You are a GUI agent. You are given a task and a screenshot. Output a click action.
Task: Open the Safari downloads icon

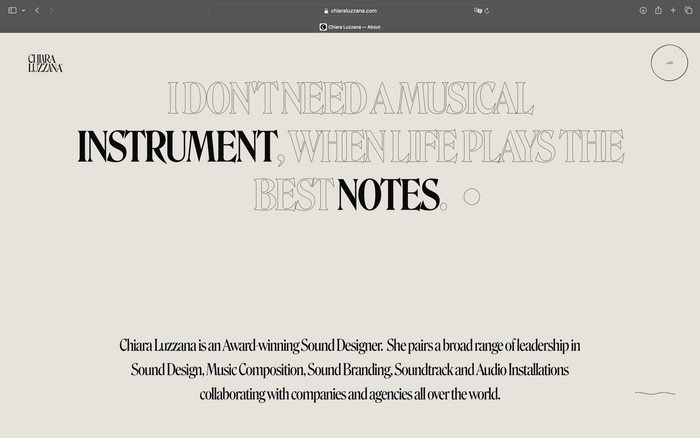click(643, 10)
